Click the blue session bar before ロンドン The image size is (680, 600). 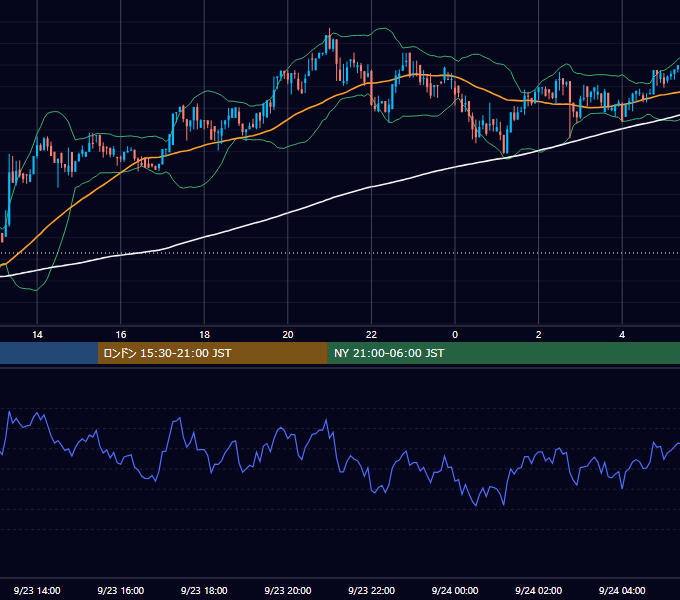pos(49,353)
